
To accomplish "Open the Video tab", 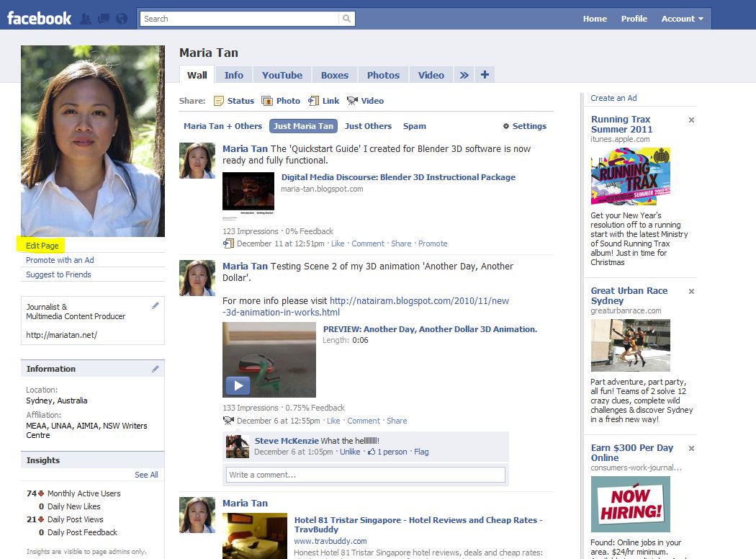I will (x=431, y=75).
